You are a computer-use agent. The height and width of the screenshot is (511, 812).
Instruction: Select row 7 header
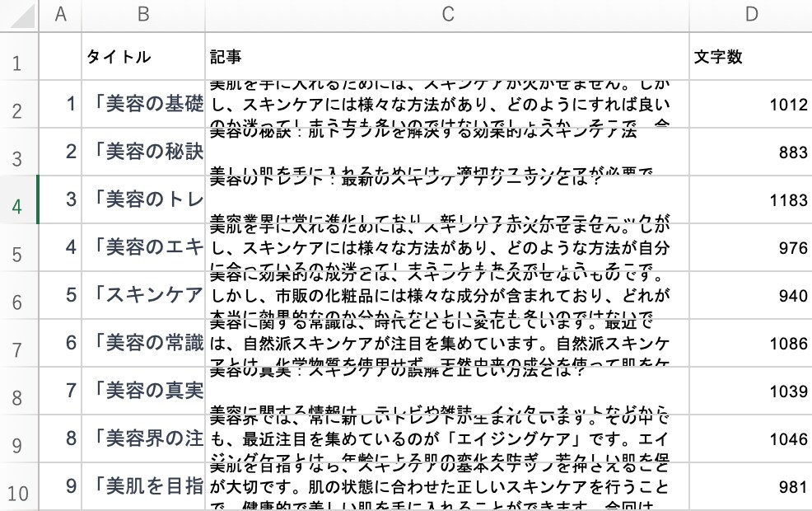19,343
